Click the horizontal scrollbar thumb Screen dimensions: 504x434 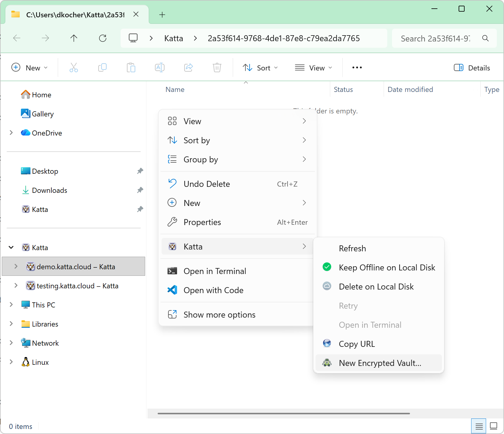pyautogui.click(x=284, y=413)
